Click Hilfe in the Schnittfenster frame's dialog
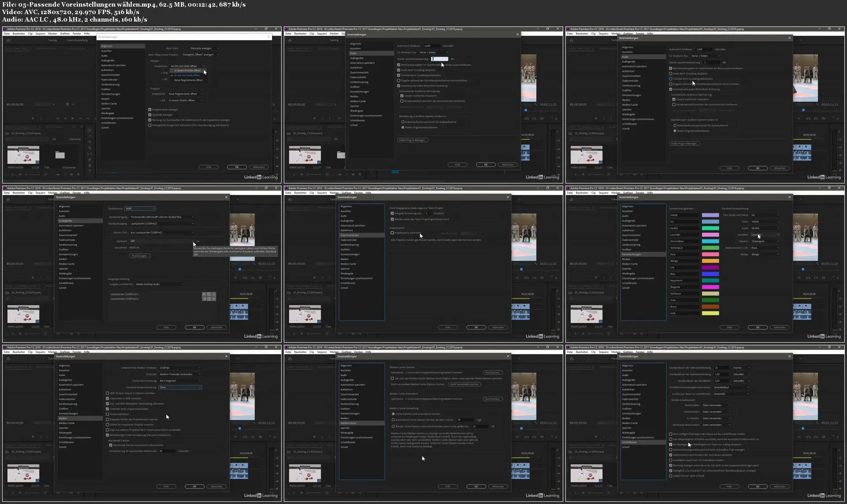847x504 pixels. tap(729, 486)
